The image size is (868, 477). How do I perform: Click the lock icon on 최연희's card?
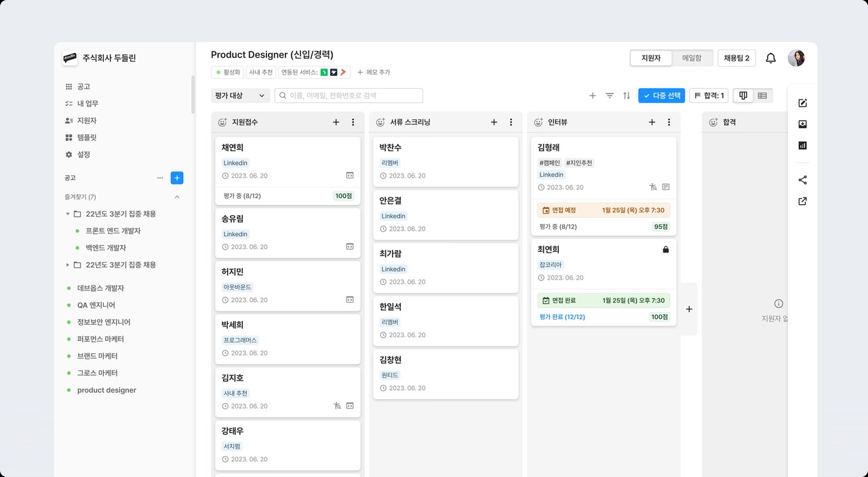point(665,250)
